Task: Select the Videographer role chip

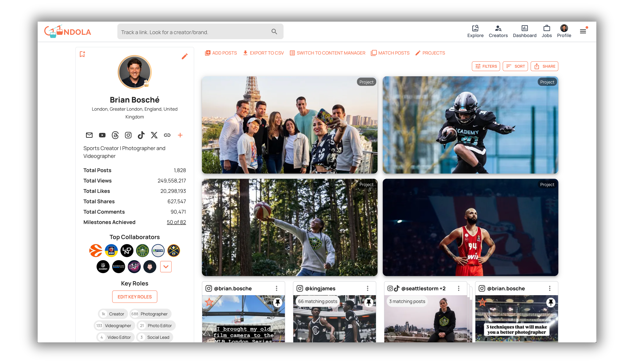Action: (114, 326)
